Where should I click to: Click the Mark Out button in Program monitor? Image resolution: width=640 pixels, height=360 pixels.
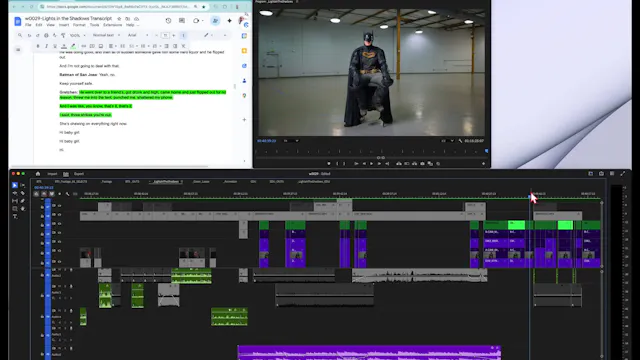pos(344,164)
